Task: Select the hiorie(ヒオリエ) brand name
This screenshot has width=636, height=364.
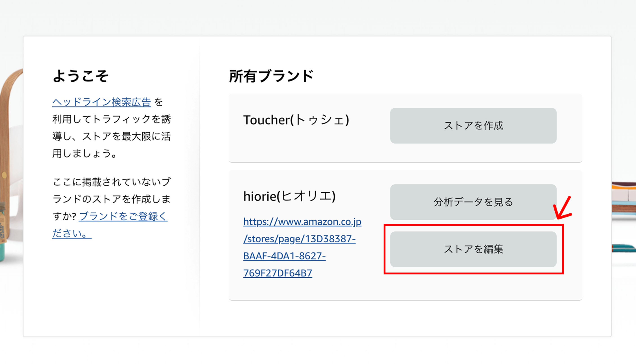Action: coord(289,196)
